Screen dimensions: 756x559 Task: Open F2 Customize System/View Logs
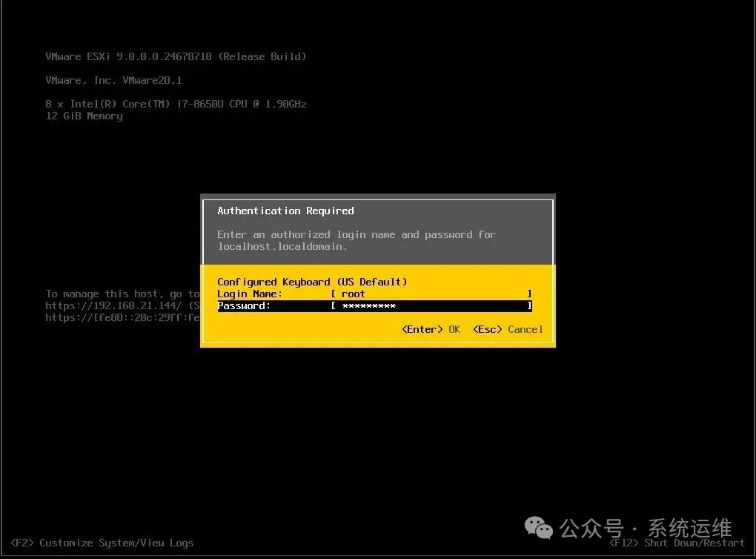click(x=102, y=543)
